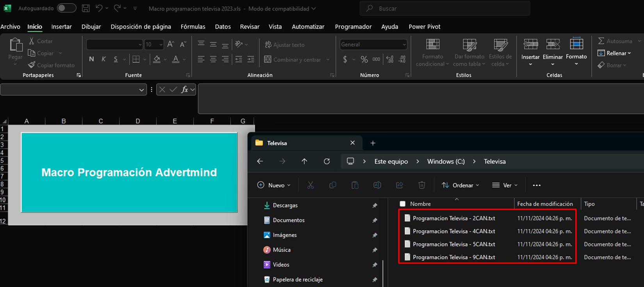
Task: Click the Cortar scissors button
Action: click(41, 41)
